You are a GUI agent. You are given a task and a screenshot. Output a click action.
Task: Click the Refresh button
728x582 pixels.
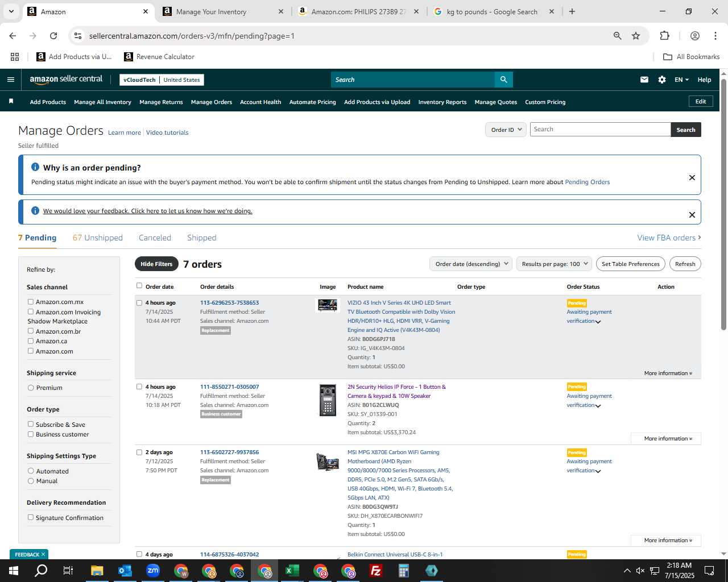click(x=685, y=264)
